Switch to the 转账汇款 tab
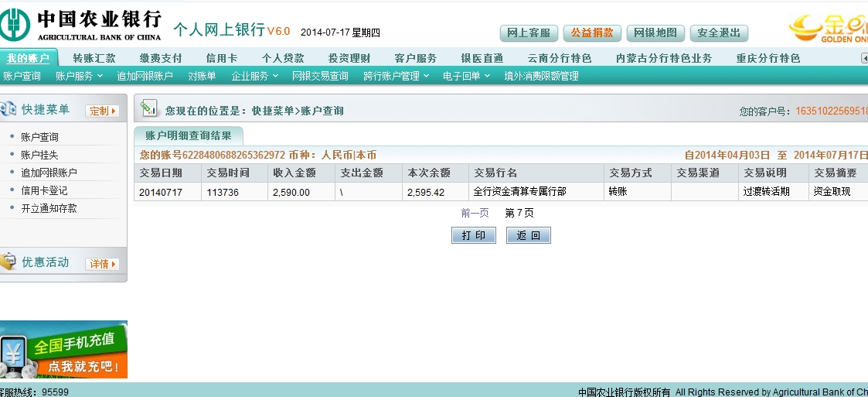Viewport: 868px width, 397px height. (94, 58)
